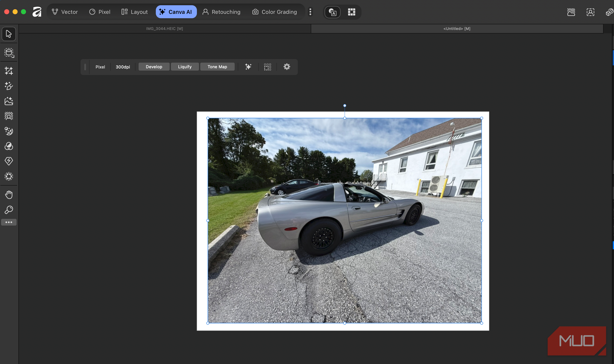Select the Zoom magnifier tool
The width and height of the screenshot is (614, 364).
tap(9, 210)
